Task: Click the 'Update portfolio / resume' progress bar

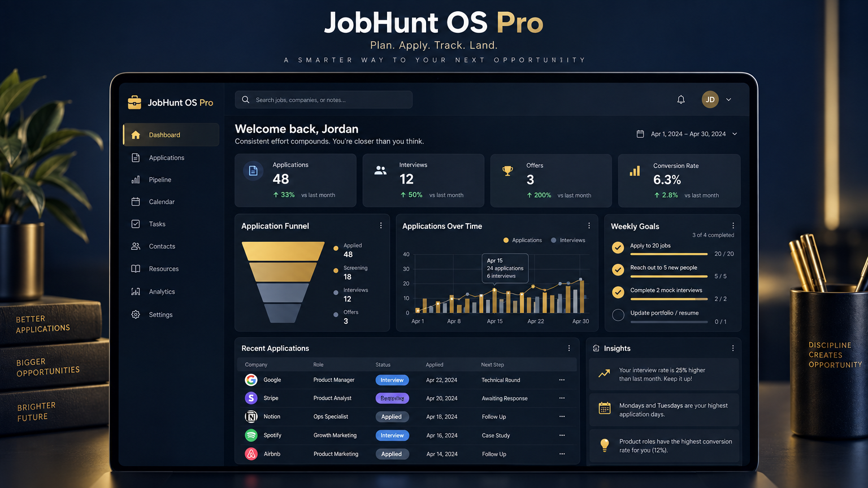Action: click(669, 322)
